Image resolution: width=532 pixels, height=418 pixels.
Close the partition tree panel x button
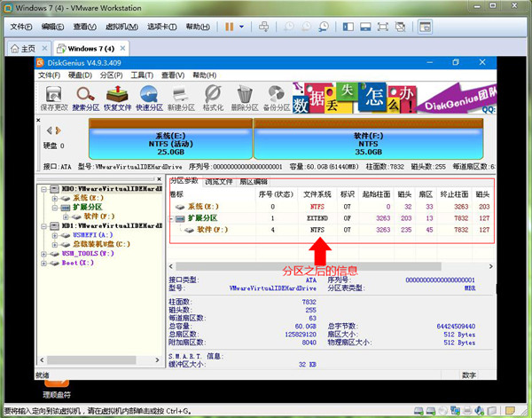pos(159,179)
